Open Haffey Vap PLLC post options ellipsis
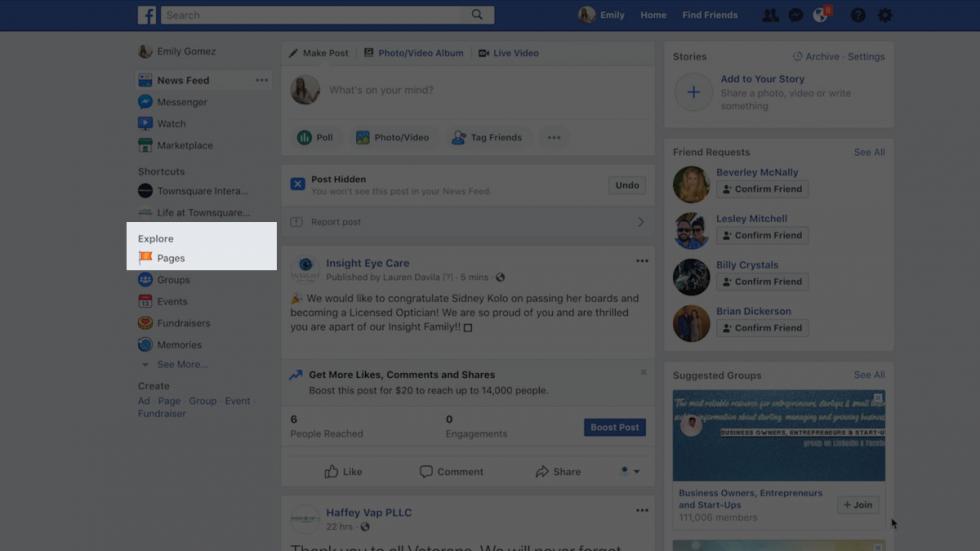This screenshot has width=980, height=551. [642, 510]
